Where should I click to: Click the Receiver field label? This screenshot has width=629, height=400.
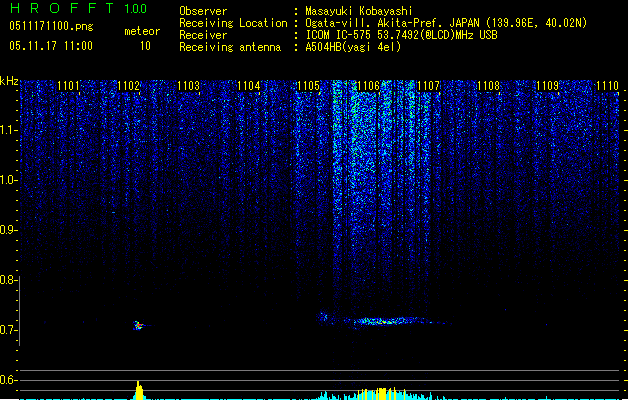click(x=203, y=35)
